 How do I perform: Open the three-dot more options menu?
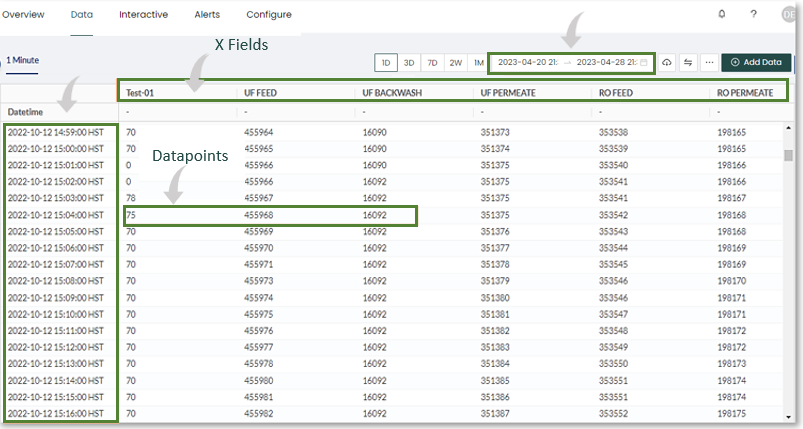(x=709, y=62)
